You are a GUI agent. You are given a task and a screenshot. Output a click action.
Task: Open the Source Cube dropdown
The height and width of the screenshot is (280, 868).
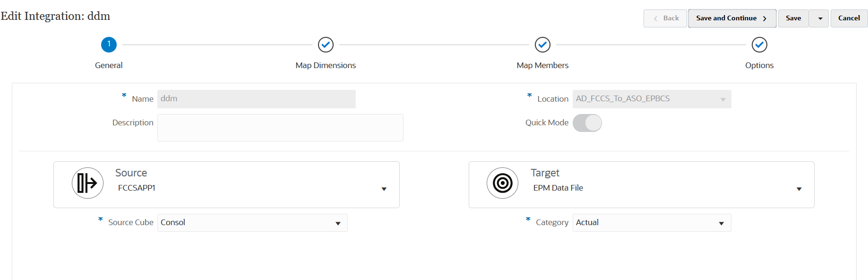click(x=338, y=223)
